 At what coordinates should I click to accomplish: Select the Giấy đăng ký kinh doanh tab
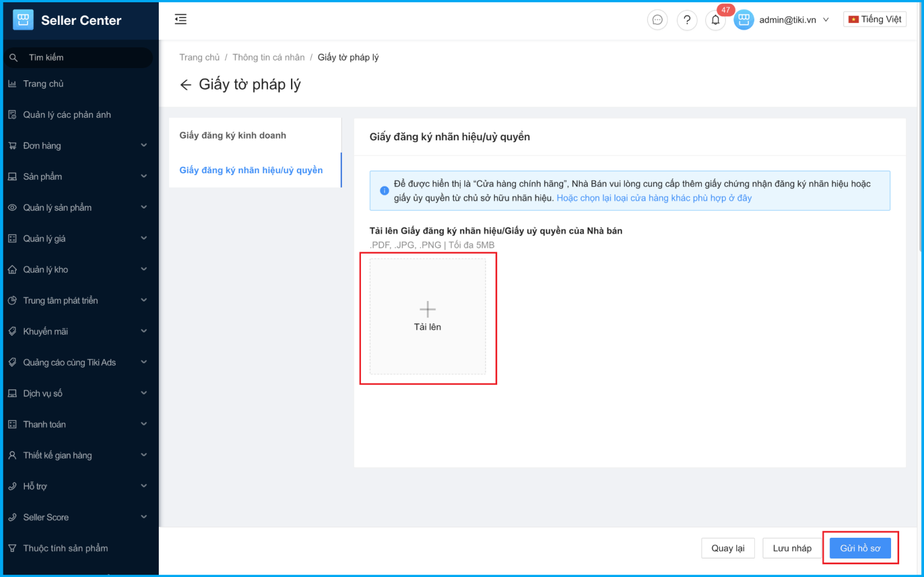pos(233,135)
